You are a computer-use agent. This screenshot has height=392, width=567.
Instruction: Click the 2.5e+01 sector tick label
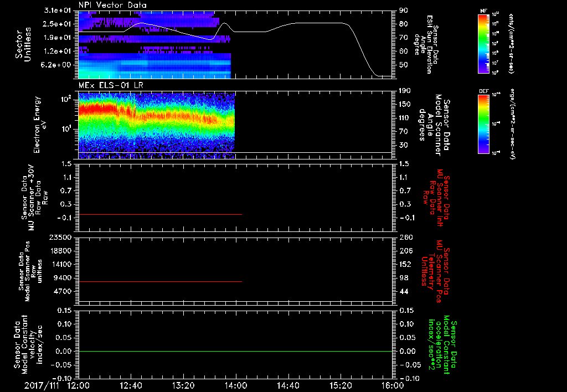click(57, 24)
